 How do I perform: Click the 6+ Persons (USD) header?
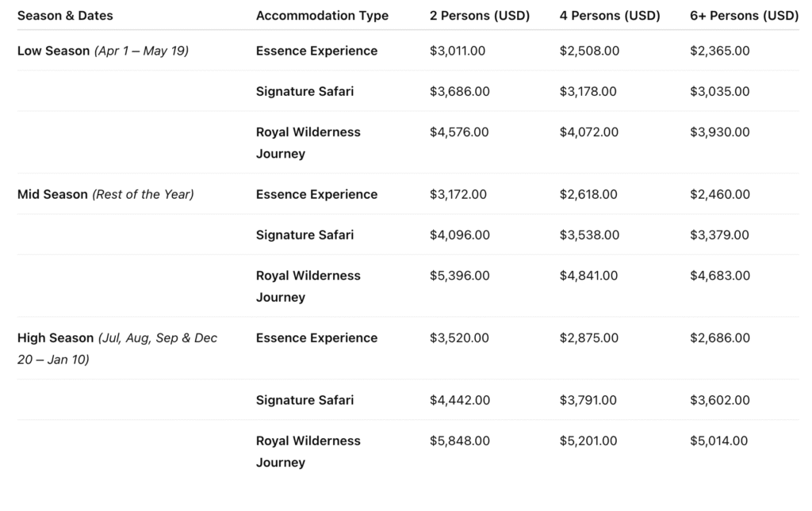(744, 16)
